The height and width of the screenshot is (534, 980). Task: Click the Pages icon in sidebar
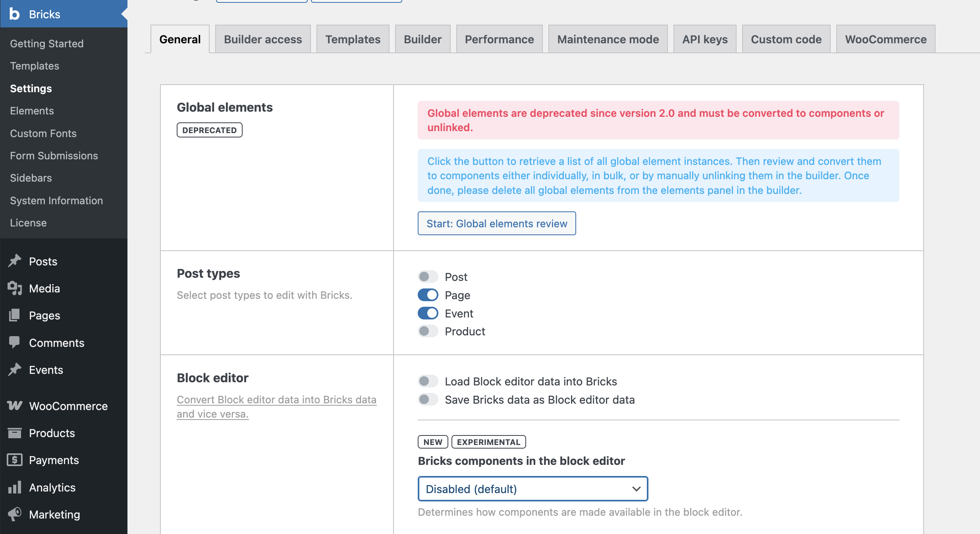[x=15, y=315]
